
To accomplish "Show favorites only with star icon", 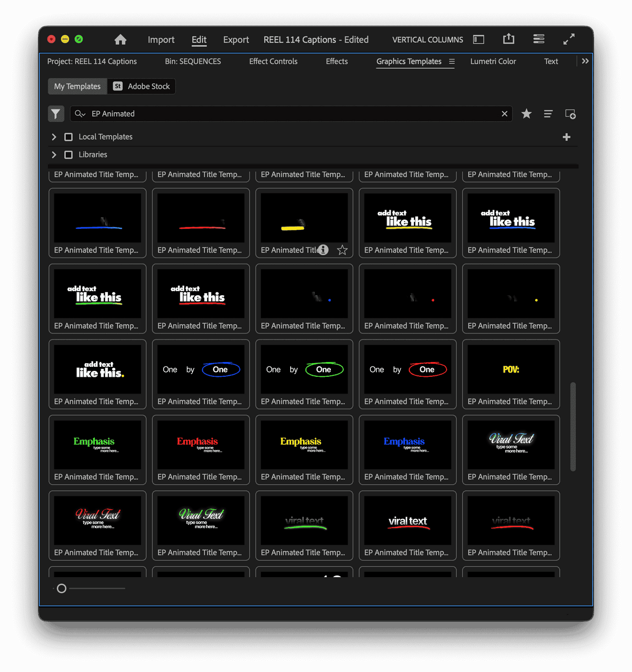I will [526, 114].
